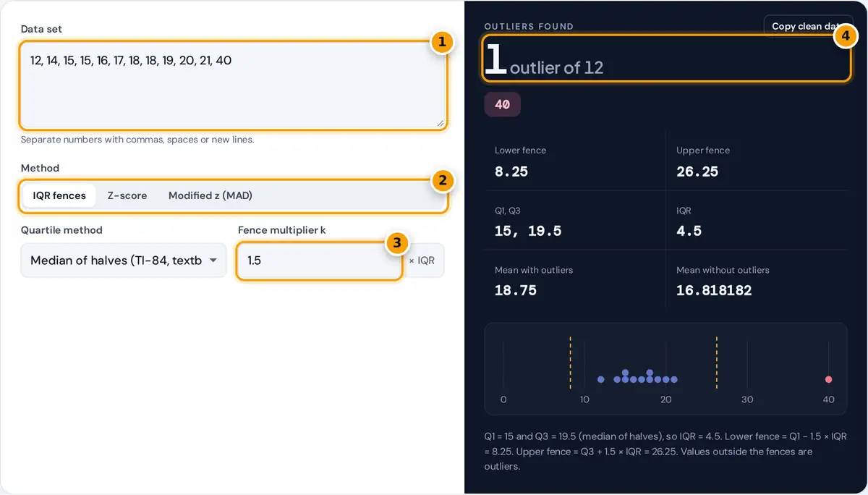This screenshot has height=495, width=868.
Task: Click the explanation paragraph starting "Q1 = 15"
Action: [665, 452]
